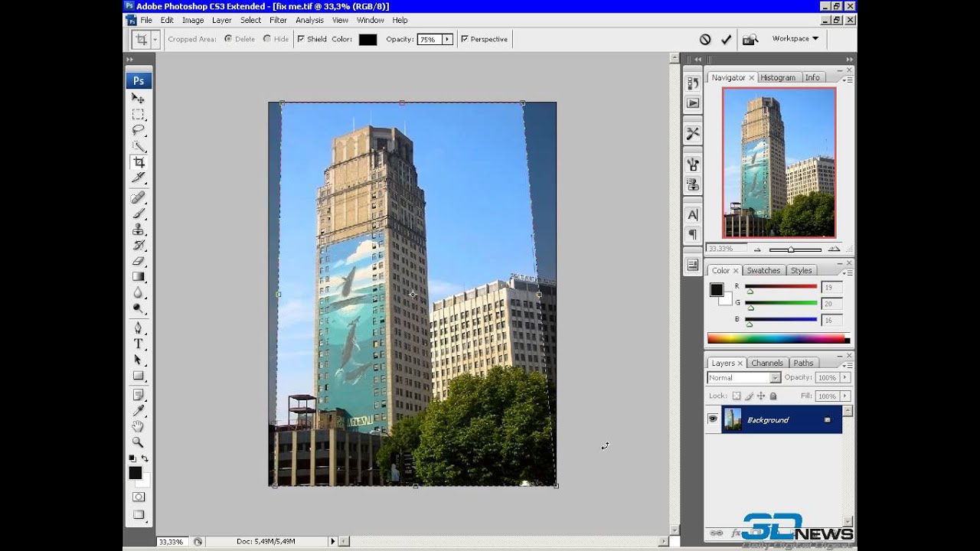The image size is (980, 551).
Task: Switch to the Channels tab
Action: tap(766, 363)
